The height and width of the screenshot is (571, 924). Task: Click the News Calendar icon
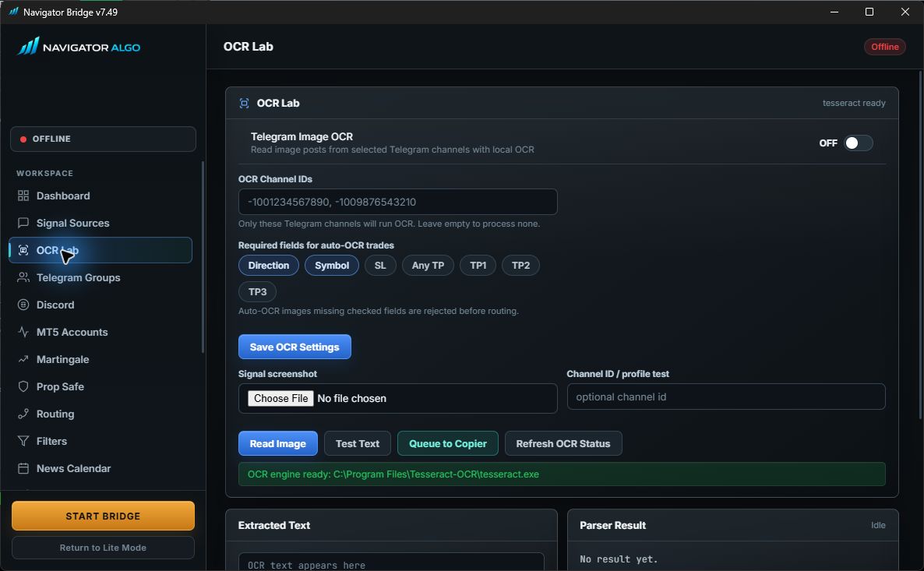point(23,468)
